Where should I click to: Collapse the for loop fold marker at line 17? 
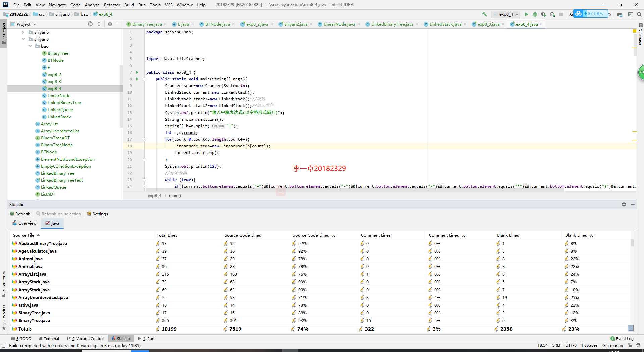click(x=144, y=139)
